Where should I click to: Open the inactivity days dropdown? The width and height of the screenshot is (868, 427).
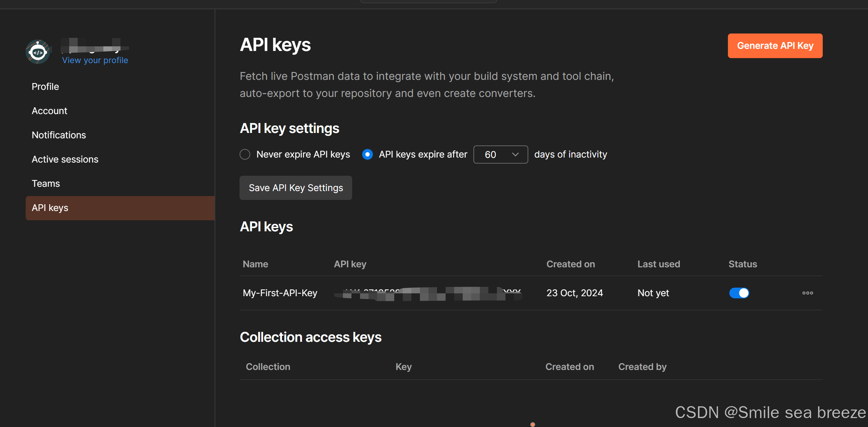pyautogui.click(x=500, y=154)
